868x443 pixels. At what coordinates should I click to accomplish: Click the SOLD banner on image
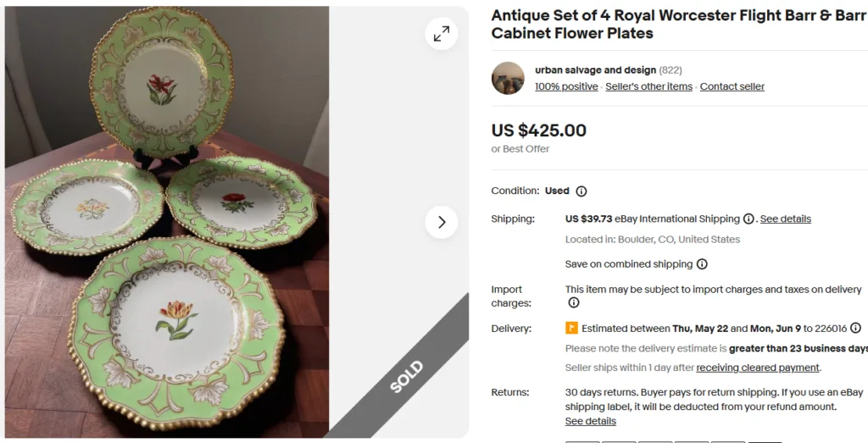pos(406,377)
